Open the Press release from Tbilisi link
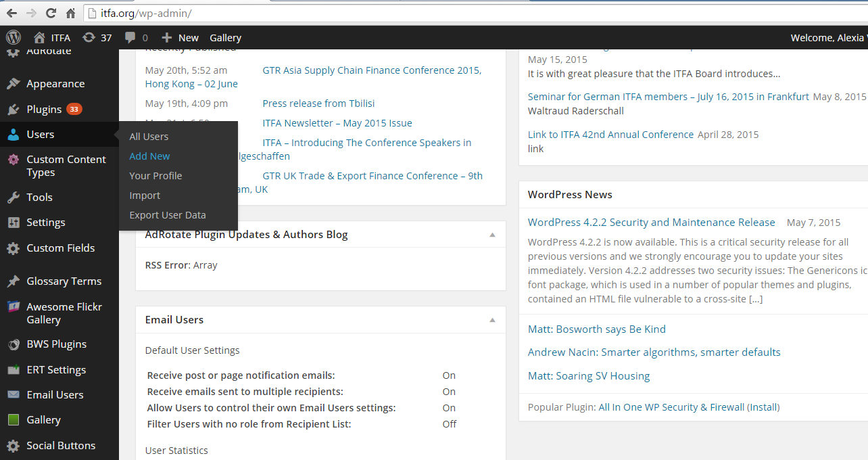868x460 pixels. click(x=318, y=103)
